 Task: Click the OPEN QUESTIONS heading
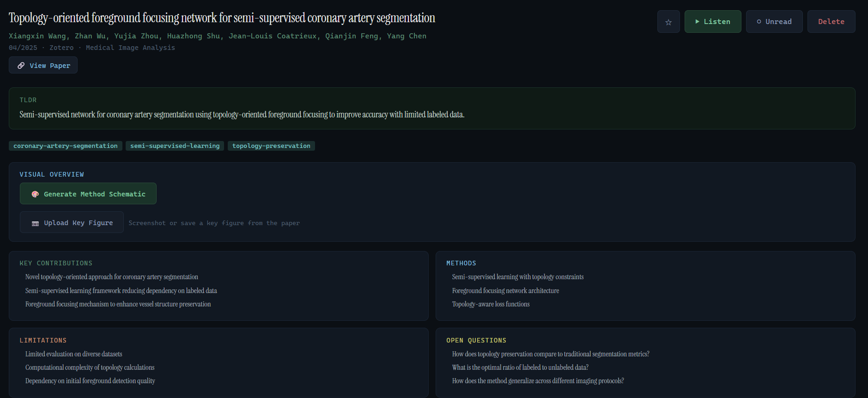476,340
